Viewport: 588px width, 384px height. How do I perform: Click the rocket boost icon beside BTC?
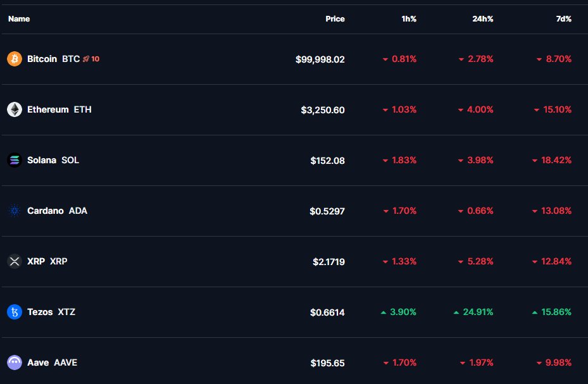tap(86, 59)
